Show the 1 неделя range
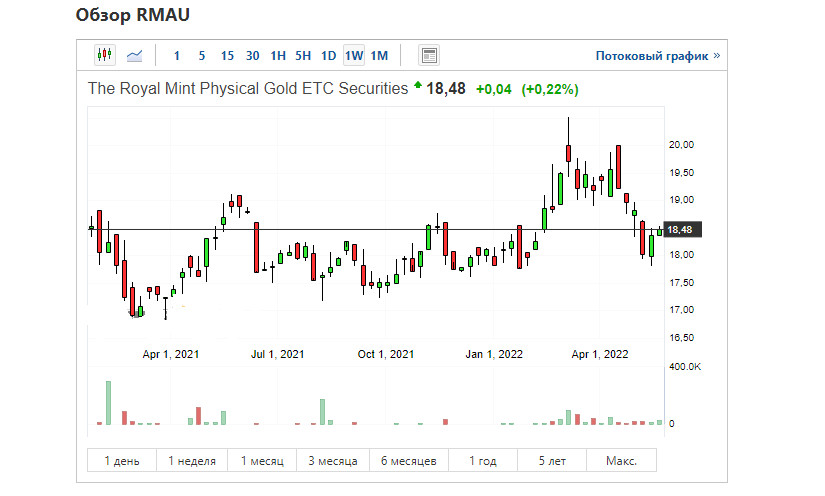 point(192,460)
